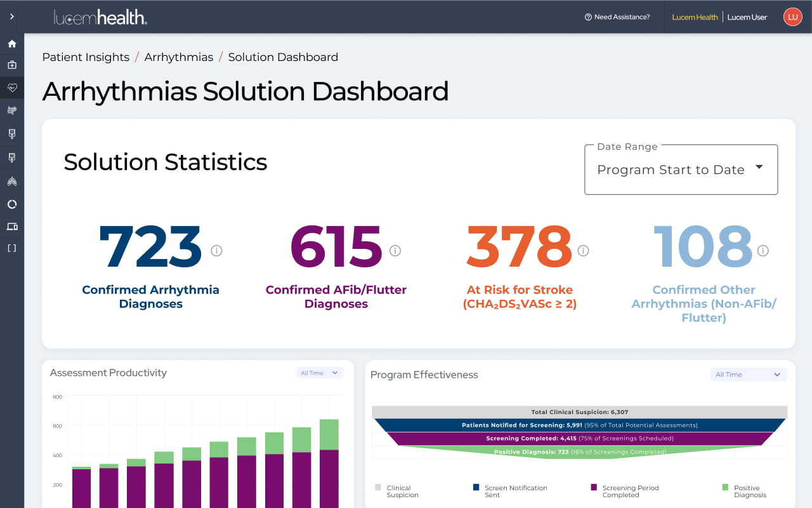This screenshot has width=812, height=508.
Task: Click info icon beside 378 At Risk for Stroke
Action: [x=583, y=251]
